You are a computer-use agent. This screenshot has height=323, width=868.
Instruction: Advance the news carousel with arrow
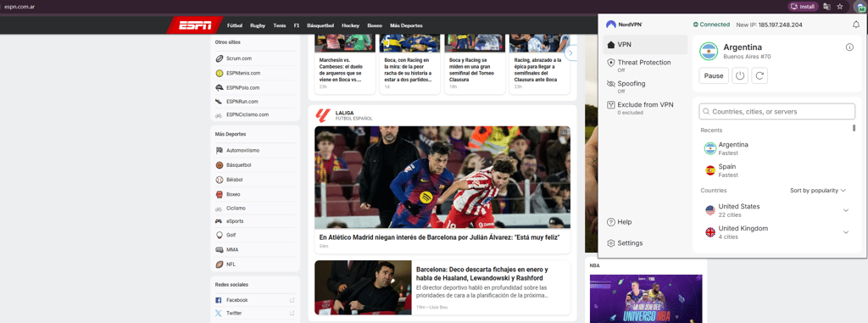click(570, 53)
